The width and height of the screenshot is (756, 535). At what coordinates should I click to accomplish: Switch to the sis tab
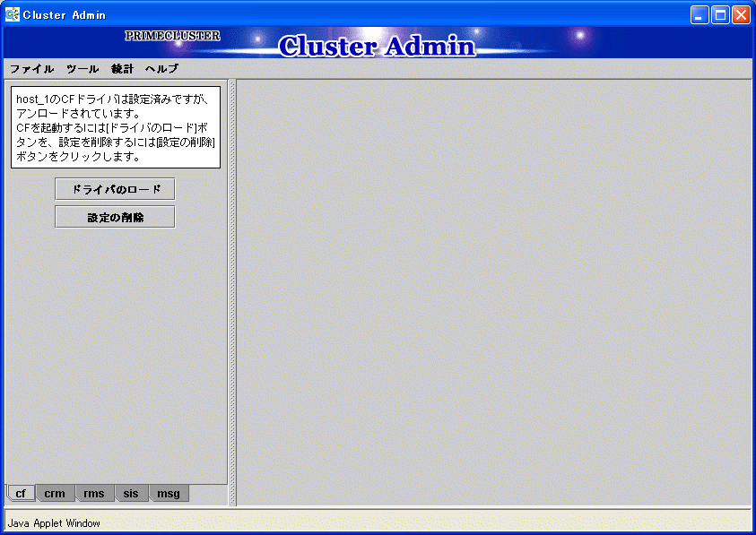click(x=131, y=494)
